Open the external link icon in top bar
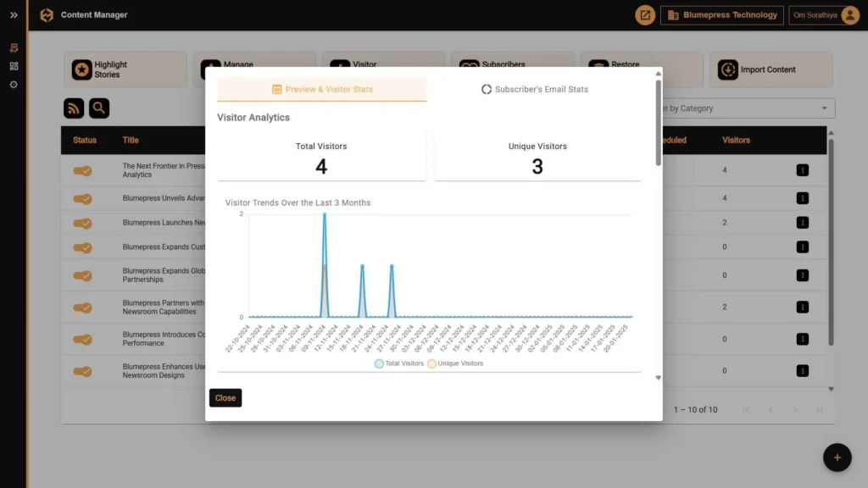Image resolution: width=868 pixels, height=488 pixels. (644, 14)
